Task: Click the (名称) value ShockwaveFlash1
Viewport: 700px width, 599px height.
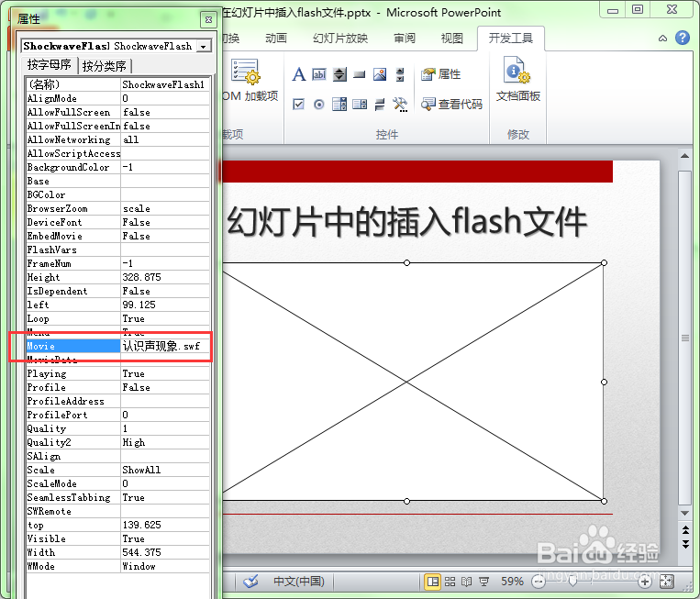Action: (165, 84)
